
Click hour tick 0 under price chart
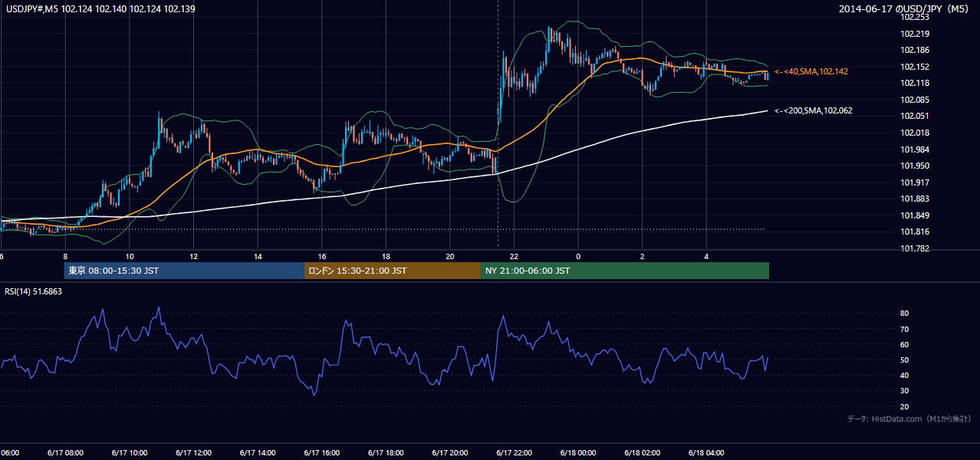pos(579,256)
